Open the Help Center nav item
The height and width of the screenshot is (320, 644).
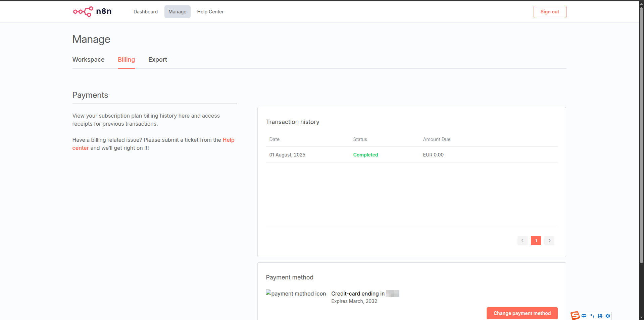tap(210, 12)
